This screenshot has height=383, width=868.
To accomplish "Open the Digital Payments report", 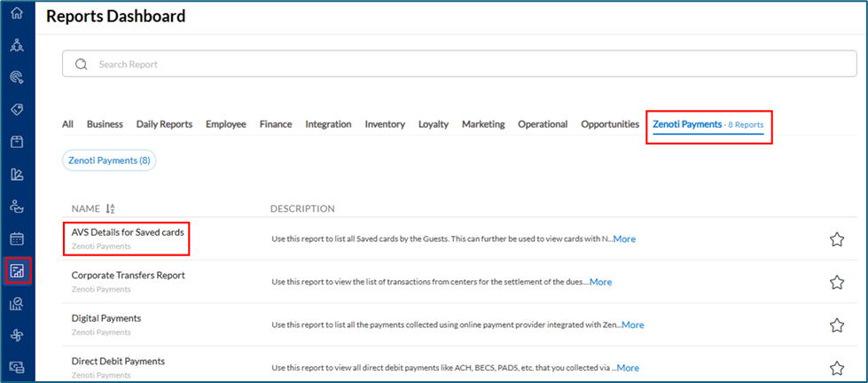I will coord(106,318).
